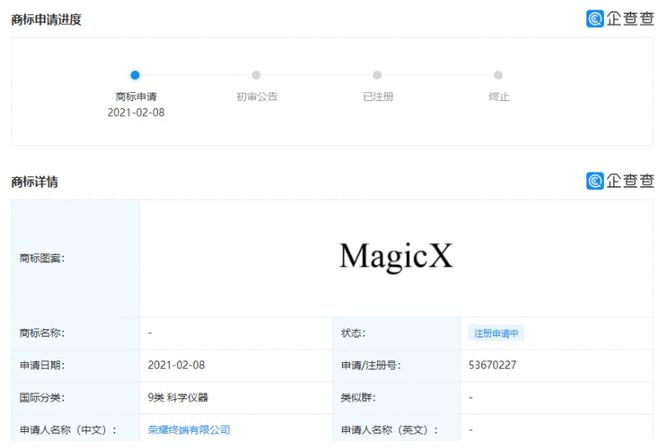660x448 pixels.
Task: Click the 终止 progress step dot
Action: coord(498,75)
